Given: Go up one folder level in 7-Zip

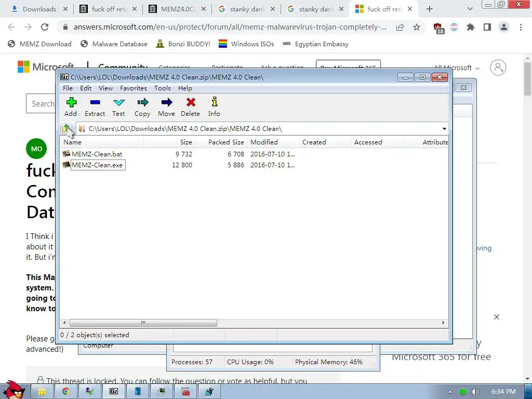Looking at the screenshot, I should (66, 129).
